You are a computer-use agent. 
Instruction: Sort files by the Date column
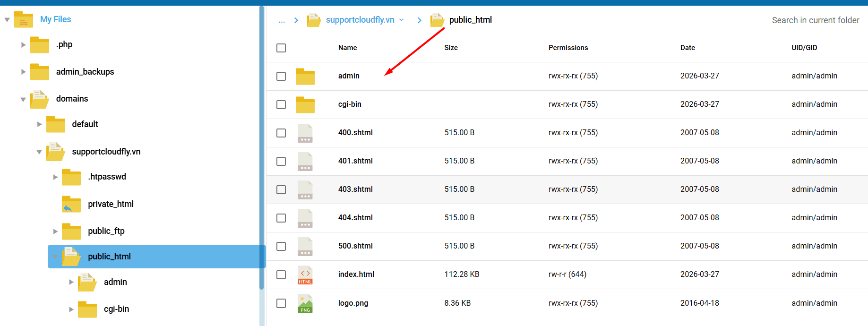(x=687, y=48)
